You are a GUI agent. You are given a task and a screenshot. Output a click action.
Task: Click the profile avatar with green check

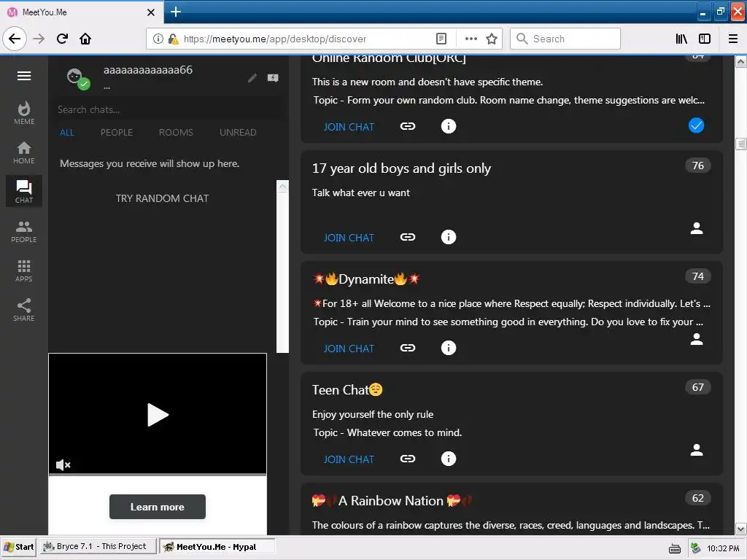tap(77, 78)
